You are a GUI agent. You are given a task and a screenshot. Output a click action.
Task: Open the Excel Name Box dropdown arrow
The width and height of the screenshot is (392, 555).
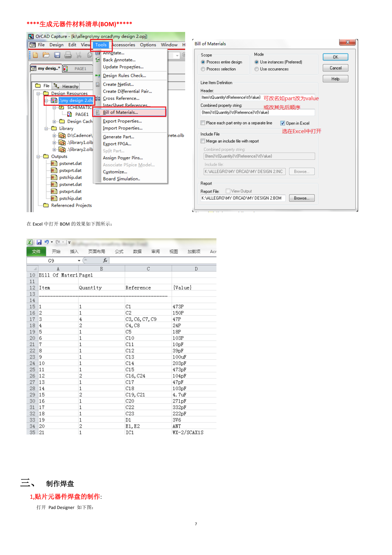point(79,261)
